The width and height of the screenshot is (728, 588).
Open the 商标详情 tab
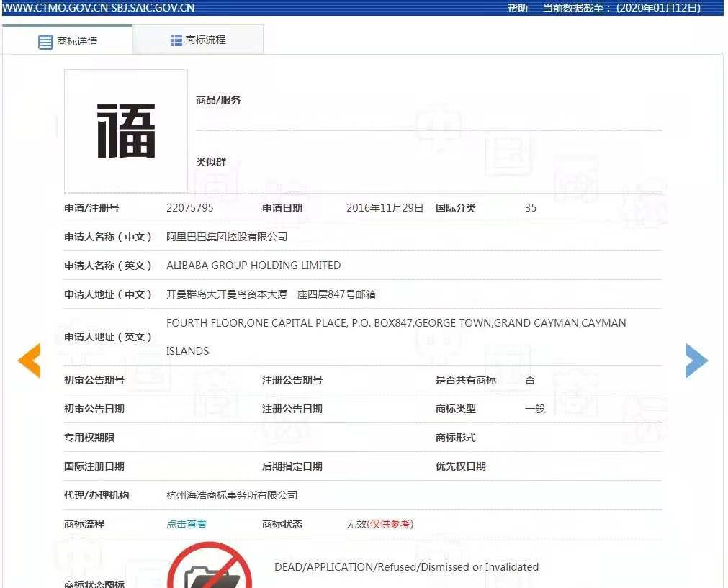click(x=68, y=41)
